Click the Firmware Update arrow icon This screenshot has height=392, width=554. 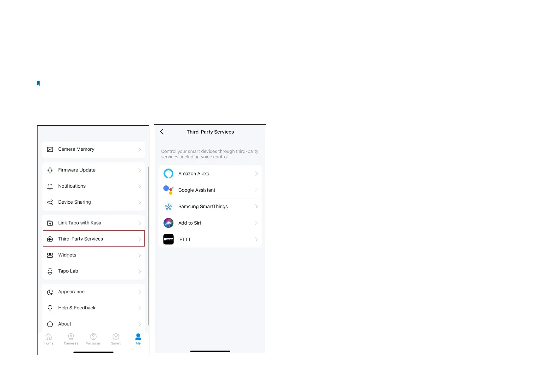coord(50,170)
